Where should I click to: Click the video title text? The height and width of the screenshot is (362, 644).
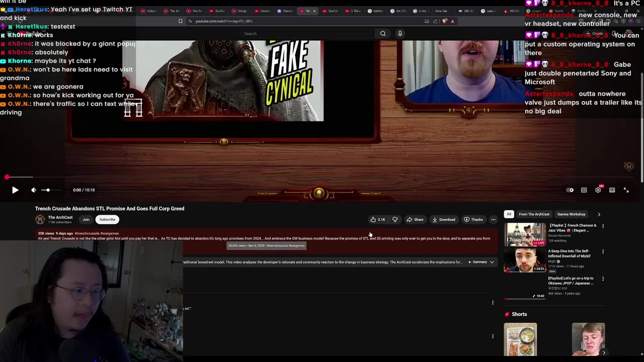[110, 209]
